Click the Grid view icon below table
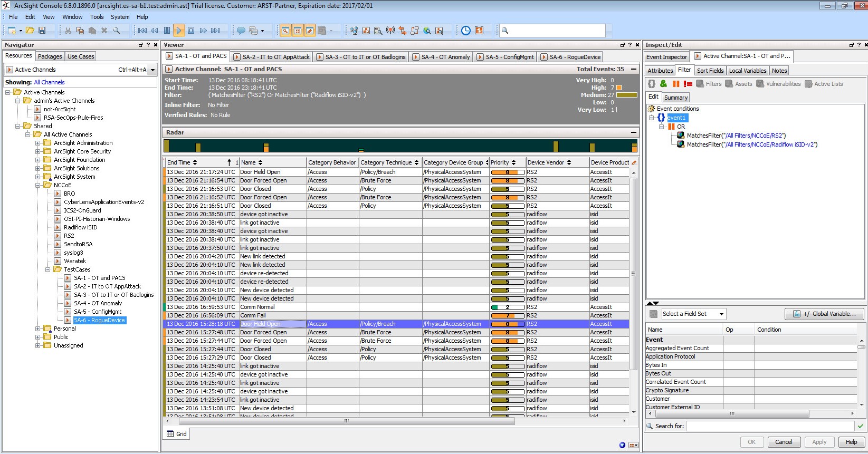The image size is (868, 454). coord(170,434)
